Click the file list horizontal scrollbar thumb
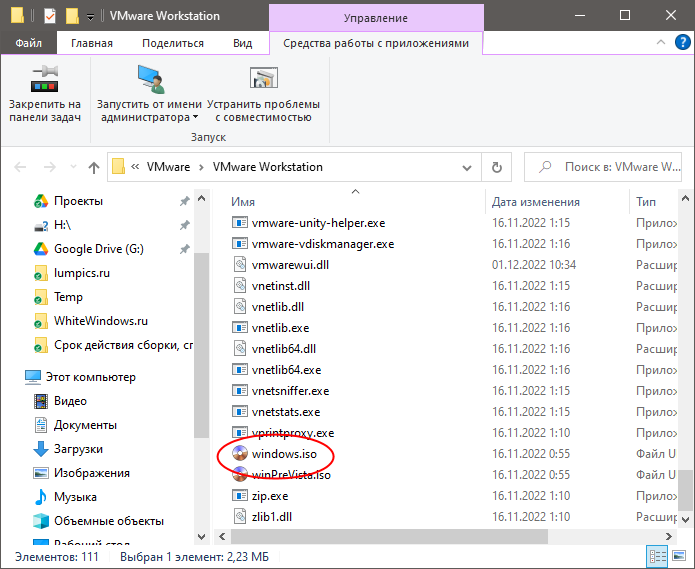 tap(389, 537)
